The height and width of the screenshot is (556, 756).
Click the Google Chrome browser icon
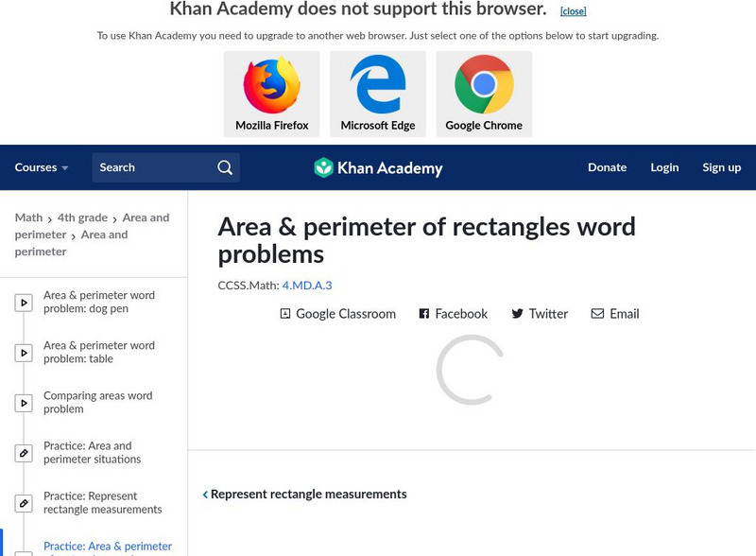pos(484,85)
